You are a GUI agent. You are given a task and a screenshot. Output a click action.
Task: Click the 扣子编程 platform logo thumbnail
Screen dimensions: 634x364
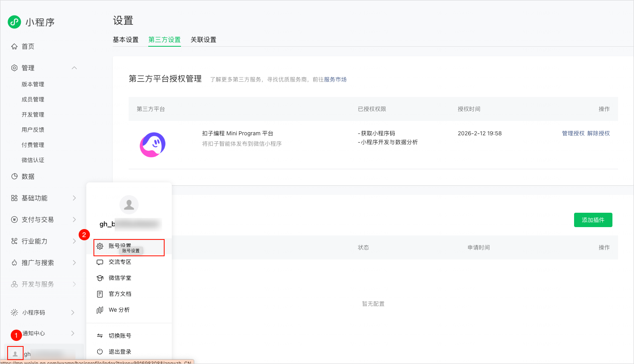click(153, 145)
